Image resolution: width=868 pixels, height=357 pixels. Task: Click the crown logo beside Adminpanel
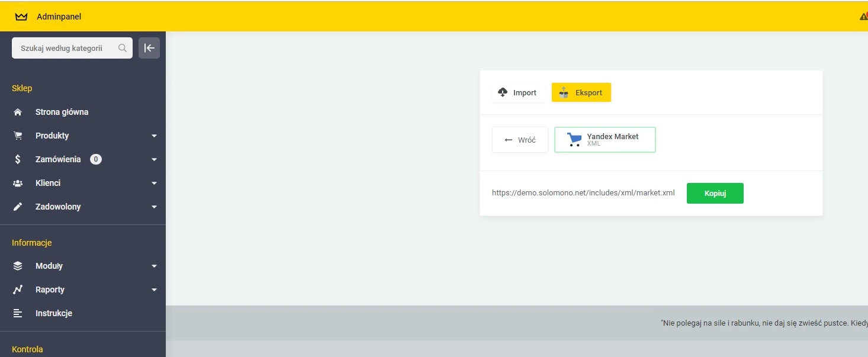pos(21,16)
